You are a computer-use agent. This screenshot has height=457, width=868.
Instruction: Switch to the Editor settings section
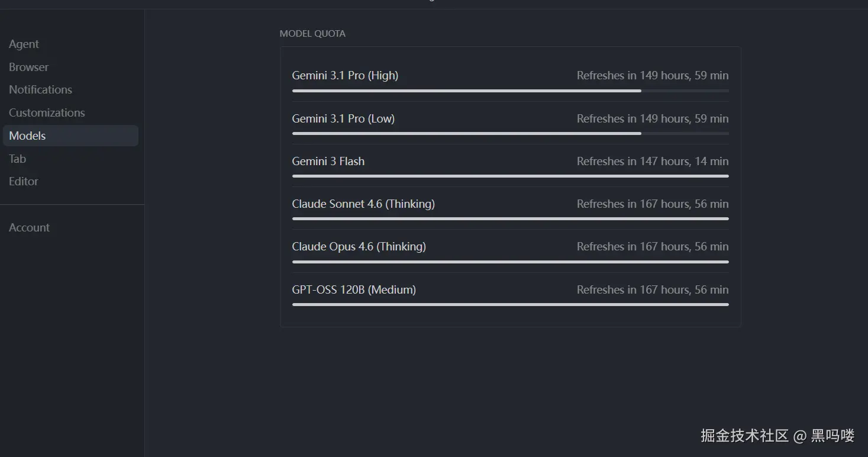(23, 182)
